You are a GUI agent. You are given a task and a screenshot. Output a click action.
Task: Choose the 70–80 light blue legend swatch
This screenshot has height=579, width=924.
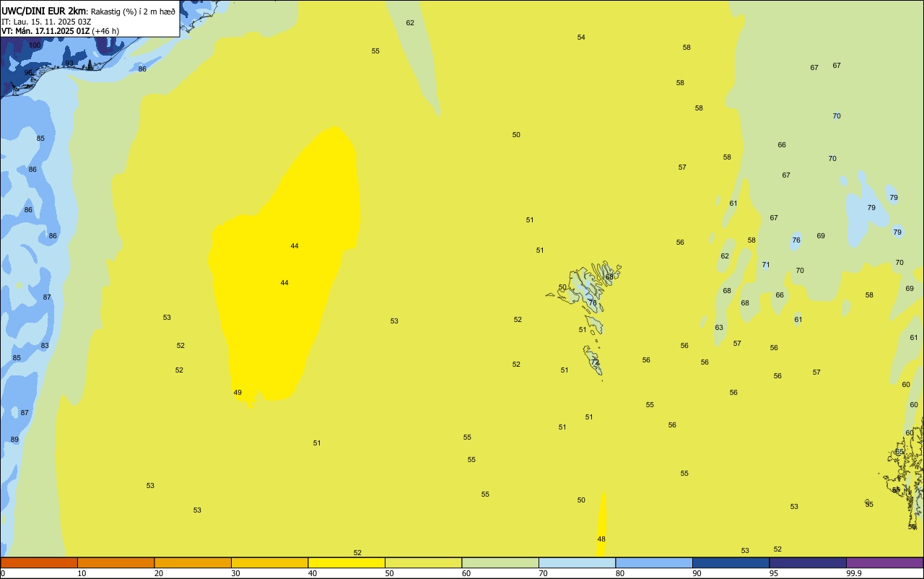click(577, 562)
